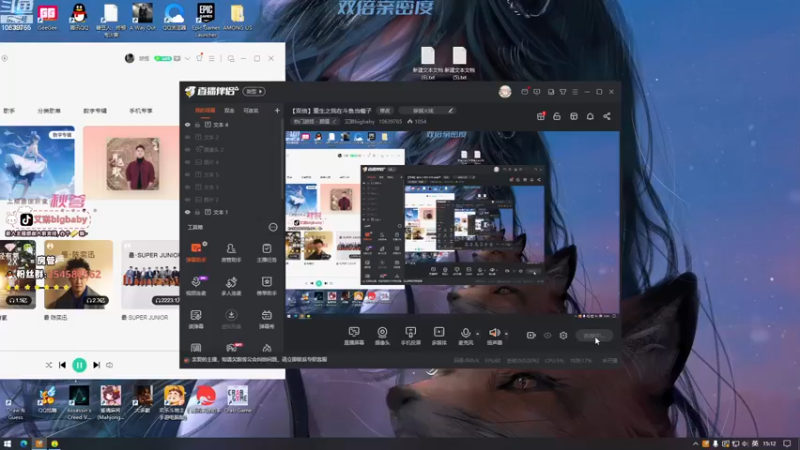Open the 房管助手 room manager tool
Screen dimensions: 800x450
(231, 252)
